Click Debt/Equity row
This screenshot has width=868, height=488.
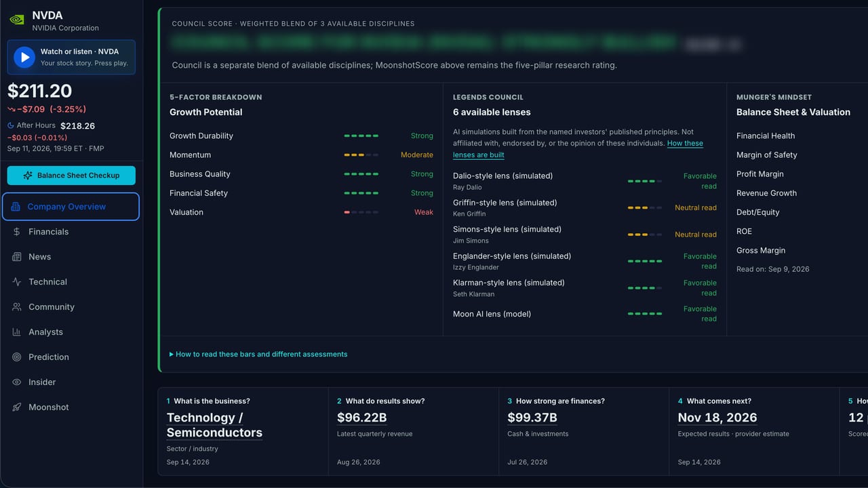click(758, 212)
